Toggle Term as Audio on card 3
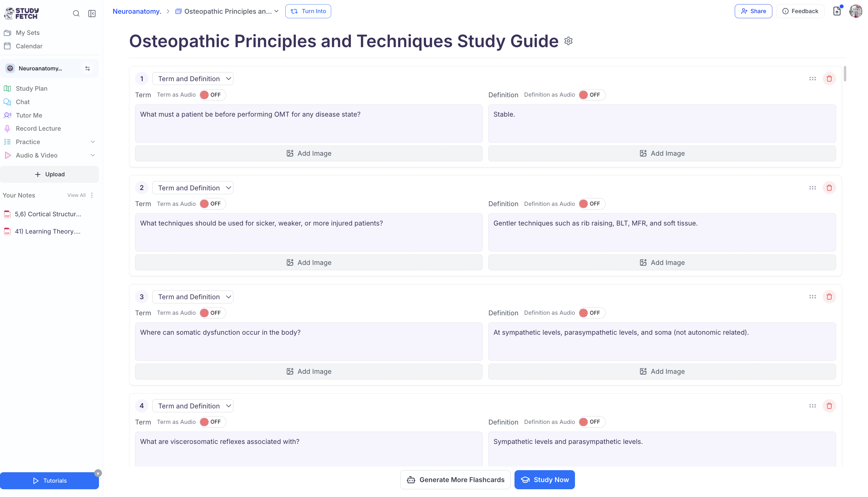The height and width of the screenshot is (497, 868). 212,313
